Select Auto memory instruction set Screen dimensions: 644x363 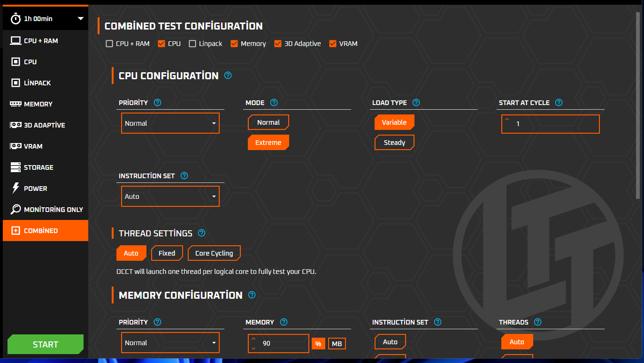point(390,342)
